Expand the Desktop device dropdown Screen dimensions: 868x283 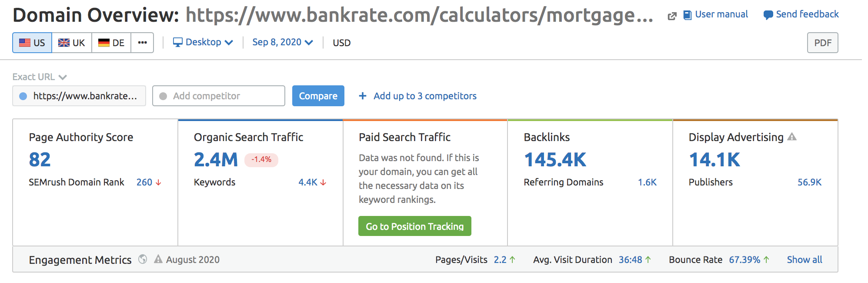203,42
